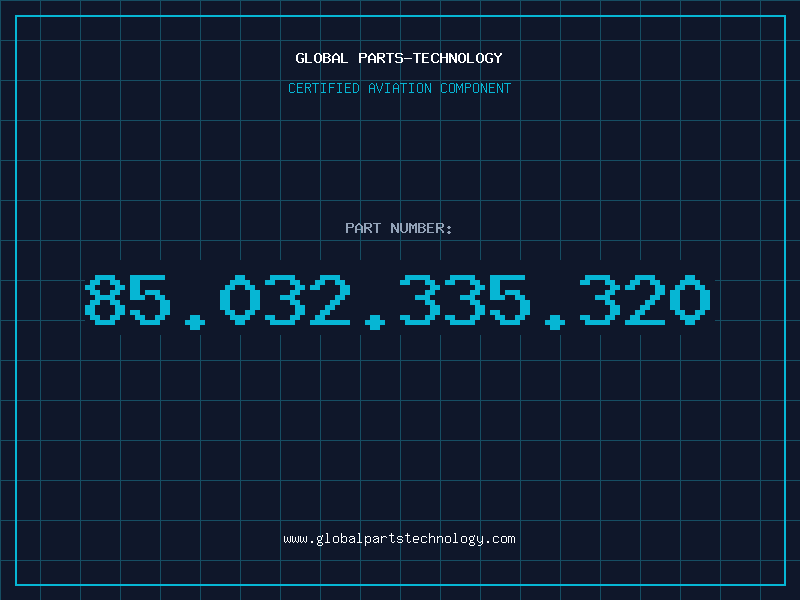The image size is (800, 600).
Task: Click the www prefix of URL
Action: 295,539
